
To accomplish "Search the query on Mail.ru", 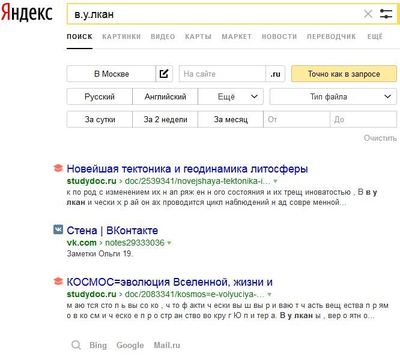I will click(x=167, y=345).
